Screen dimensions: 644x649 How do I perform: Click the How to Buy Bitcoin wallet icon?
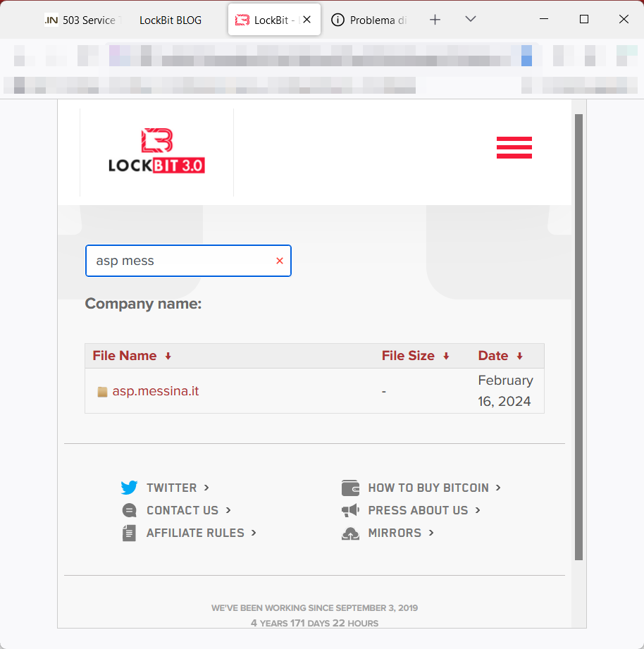(350, 488)
